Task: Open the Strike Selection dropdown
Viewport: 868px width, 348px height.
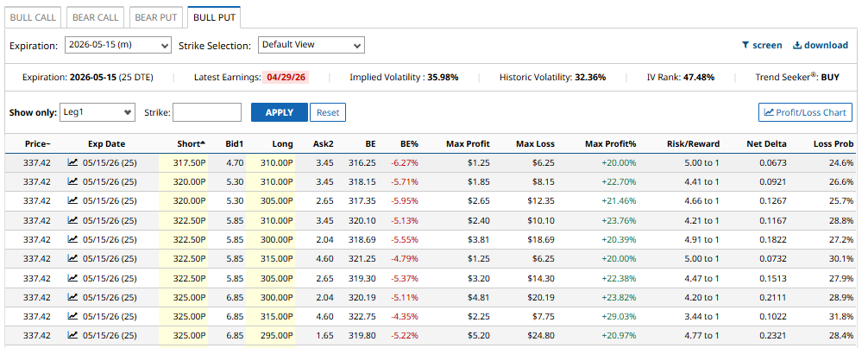Action: click(x=311, y=45)
